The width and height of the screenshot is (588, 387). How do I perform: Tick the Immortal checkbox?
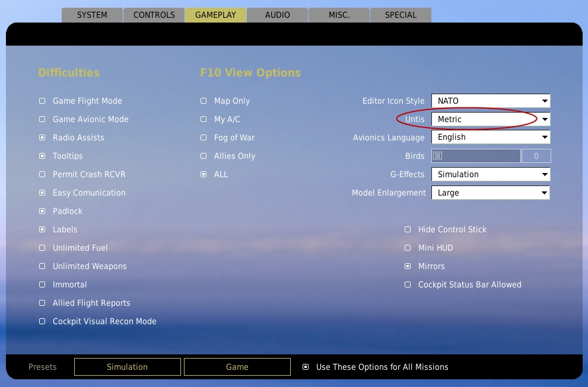click(42, 284)
